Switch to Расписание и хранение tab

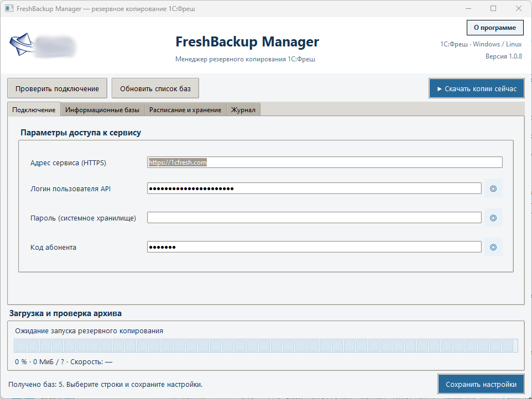tap(185, 110)
